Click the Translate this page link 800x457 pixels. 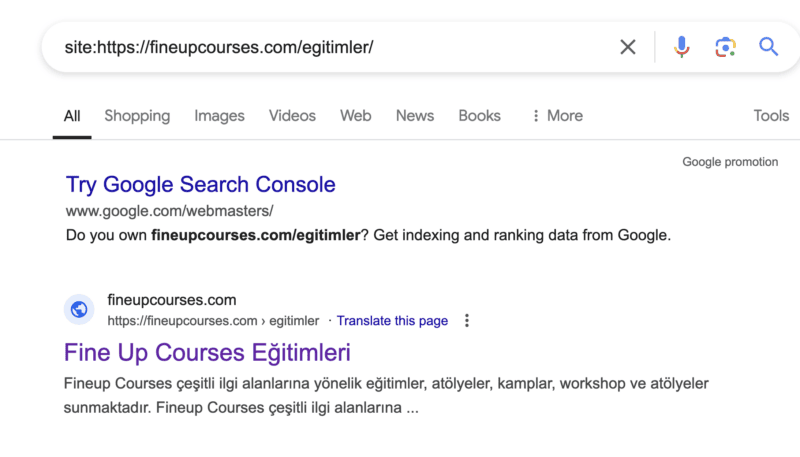[x=392, y=321]
